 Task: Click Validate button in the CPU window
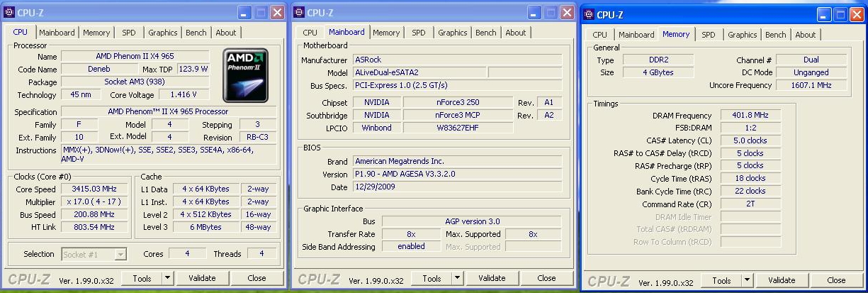[x=203, y=278]
